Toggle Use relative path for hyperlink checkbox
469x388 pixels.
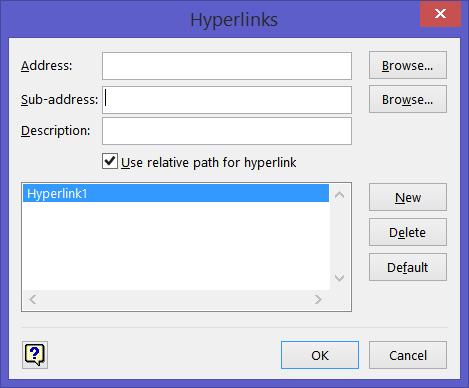[x=110, y=161]
